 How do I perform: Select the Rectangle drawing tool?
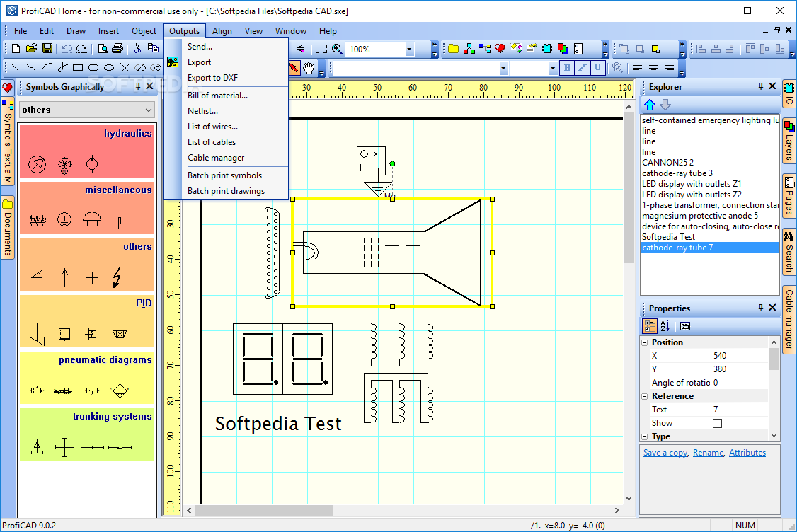coord(78,67)
